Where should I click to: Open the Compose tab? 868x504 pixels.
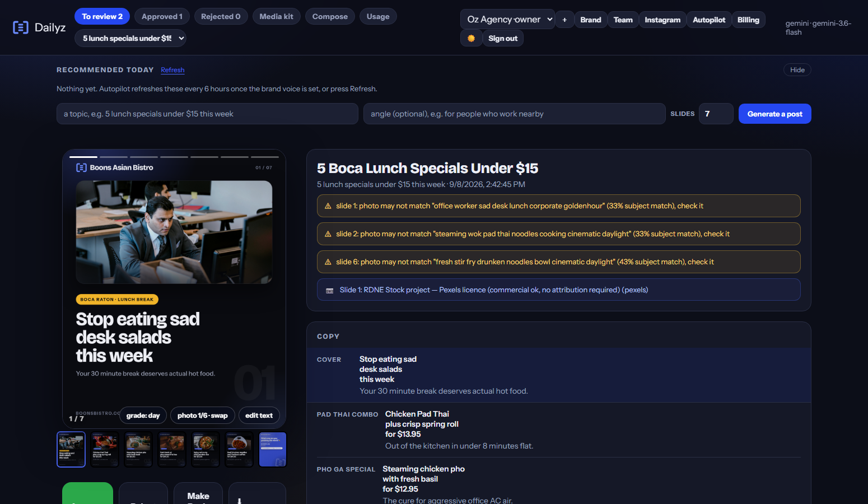(x=330, y=16)
